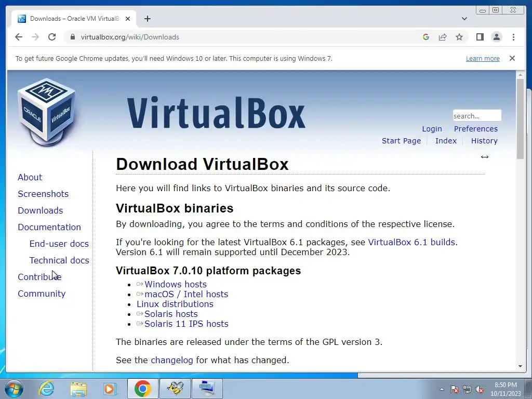The height and width of the screenshot is (399, 532).
Task: Open the Windows Start button
Action: pyautogui.click(x=14, y=389)
